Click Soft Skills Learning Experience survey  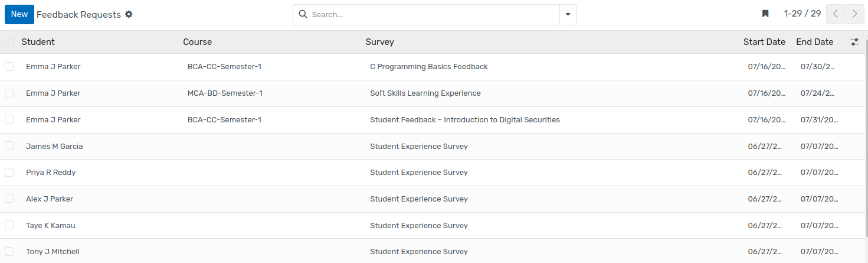[425, 93]
